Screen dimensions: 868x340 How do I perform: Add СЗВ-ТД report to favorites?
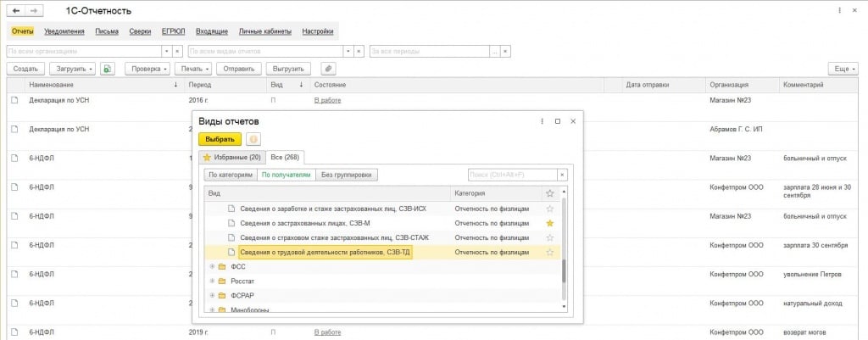pos(549,252)
